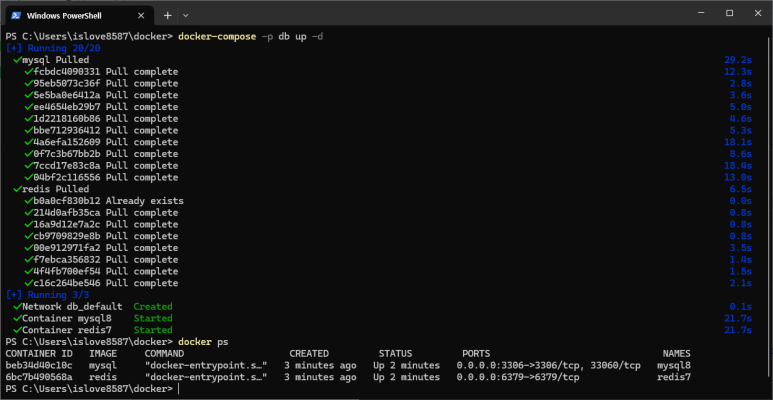The image size is (773, 400).
Task: Click the 'PORTS' column header
Action: pyautogui.click(x=476, y=354)
